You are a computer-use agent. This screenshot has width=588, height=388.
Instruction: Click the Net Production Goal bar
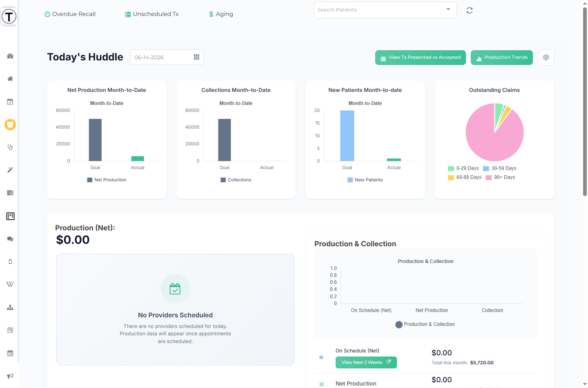coord(95,140)
